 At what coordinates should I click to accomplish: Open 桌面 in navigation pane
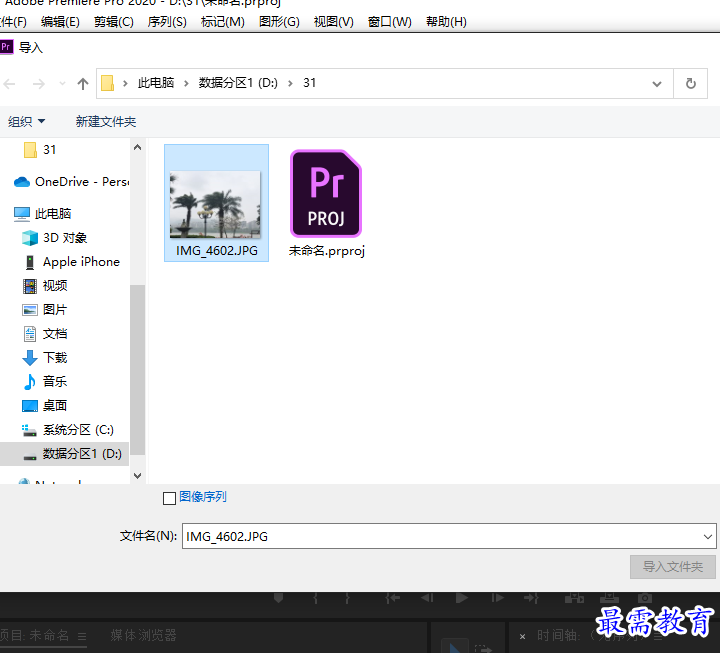click(x=55, y=405)
